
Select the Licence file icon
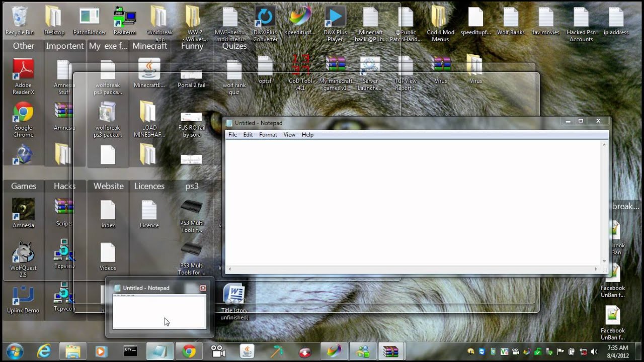149,214
